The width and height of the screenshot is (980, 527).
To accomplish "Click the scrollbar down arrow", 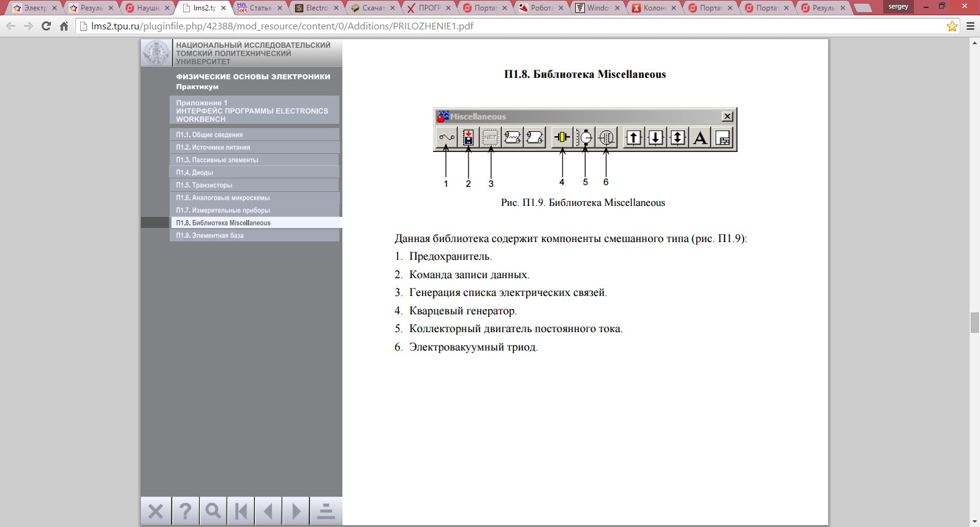I will point(974,521).
